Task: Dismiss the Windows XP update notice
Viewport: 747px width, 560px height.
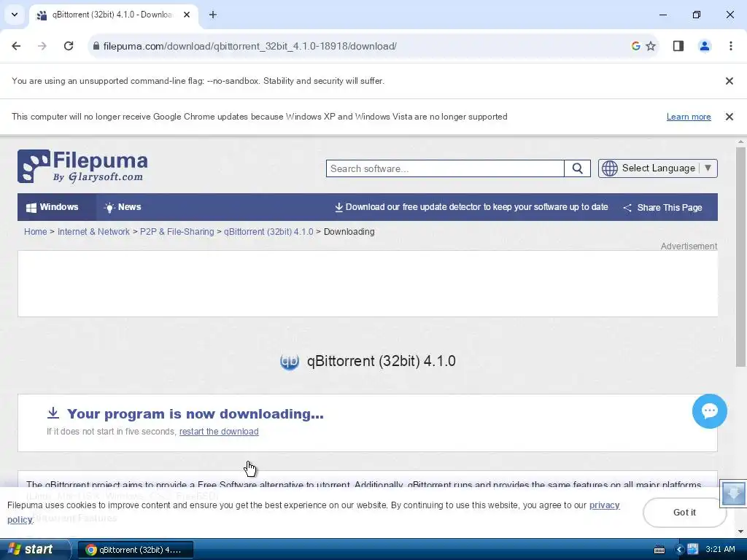Action: point(729,117)
